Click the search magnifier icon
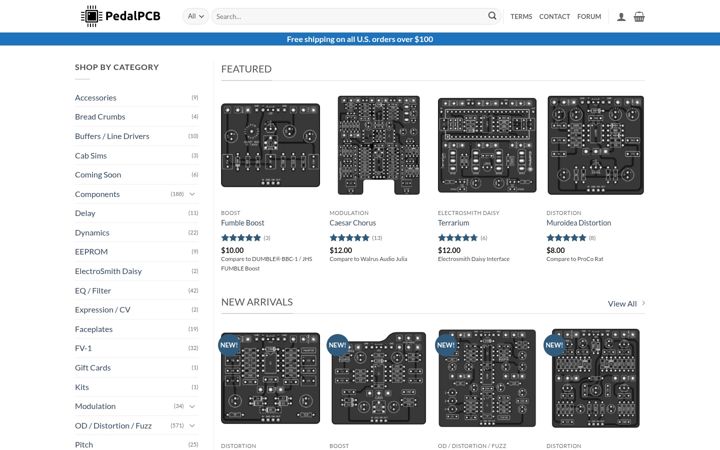The height and width of the screenshot is (450, 720). 492,16
